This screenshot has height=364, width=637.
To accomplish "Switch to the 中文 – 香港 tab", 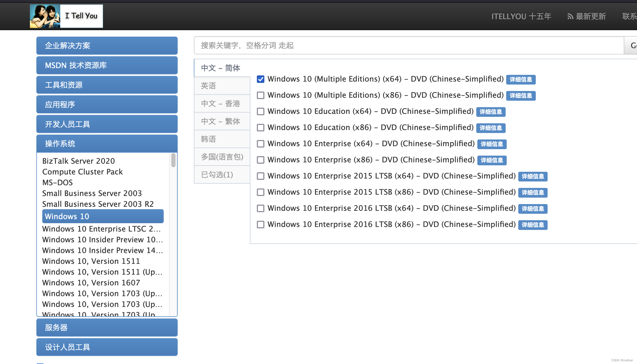I will click(222, 103).
